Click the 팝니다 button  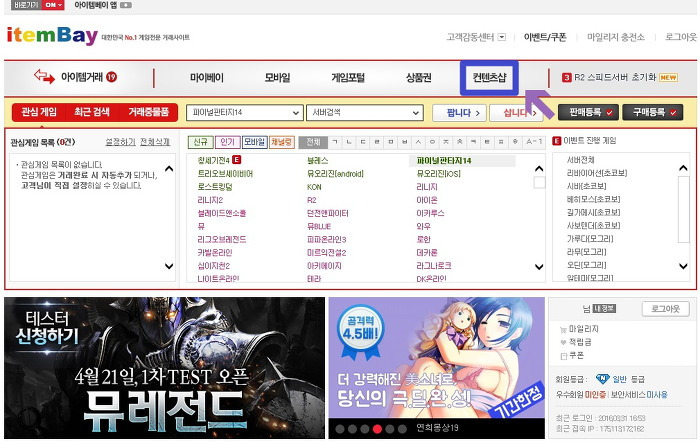[x=459, y=113]
